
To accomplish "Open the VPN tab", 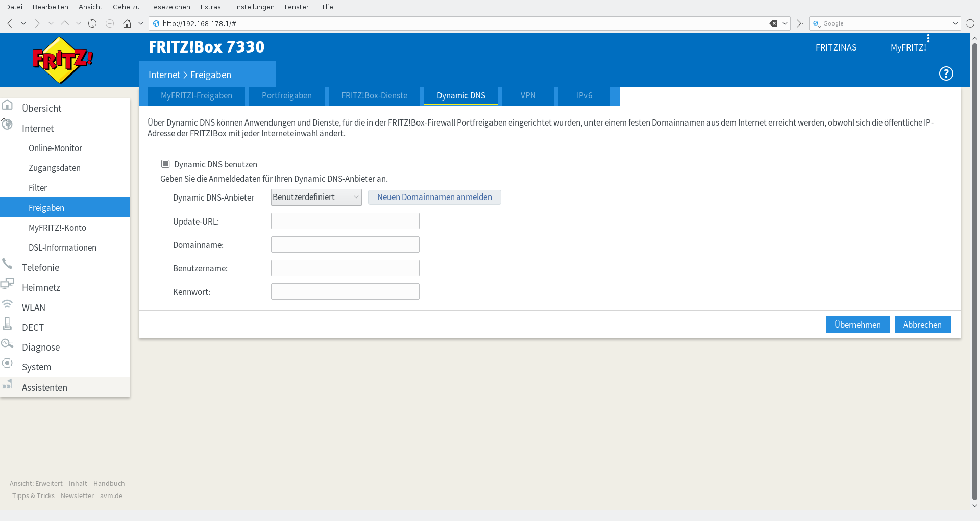I will tap(528, 96).
